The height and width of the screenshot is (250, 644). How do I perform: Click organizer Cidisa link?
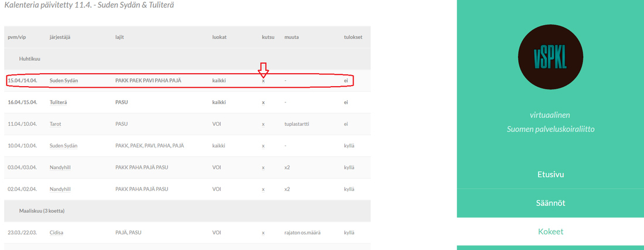(x=56, y=233)
